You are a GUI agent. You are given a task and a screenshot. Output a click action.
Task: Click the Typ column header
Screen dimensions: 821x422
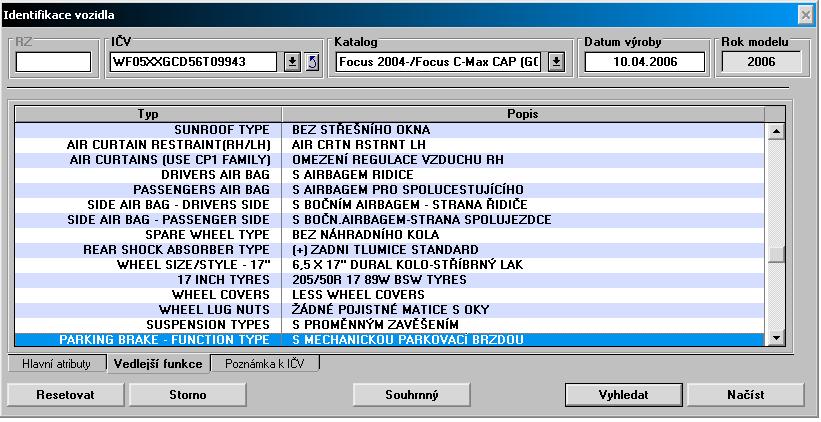(147, 114)
